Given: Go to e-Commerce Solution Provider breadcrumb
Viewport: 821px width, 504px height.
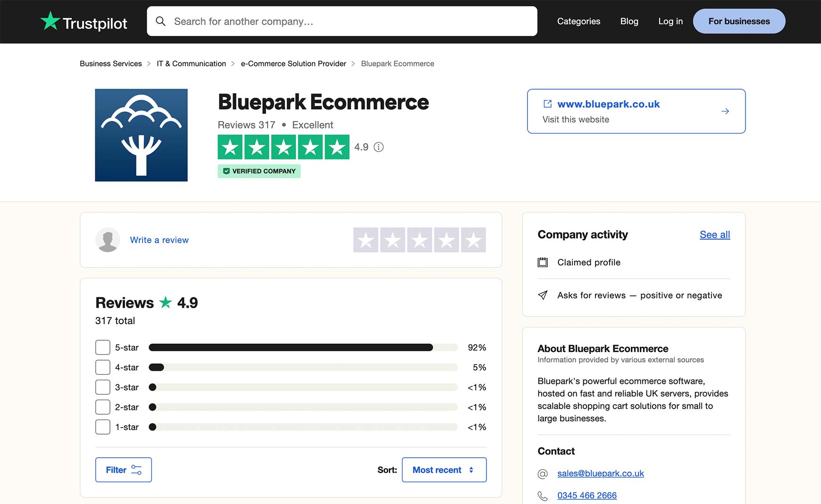Looking at the screenshot, I should pos(293,64).
